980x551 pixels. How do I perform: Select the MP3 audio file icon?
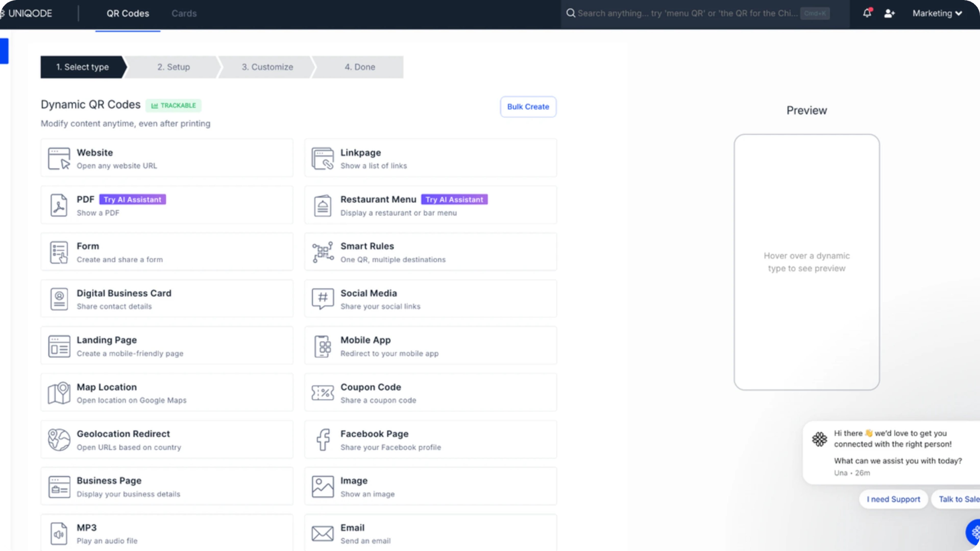pyautogui.click(x=59, y=533)
